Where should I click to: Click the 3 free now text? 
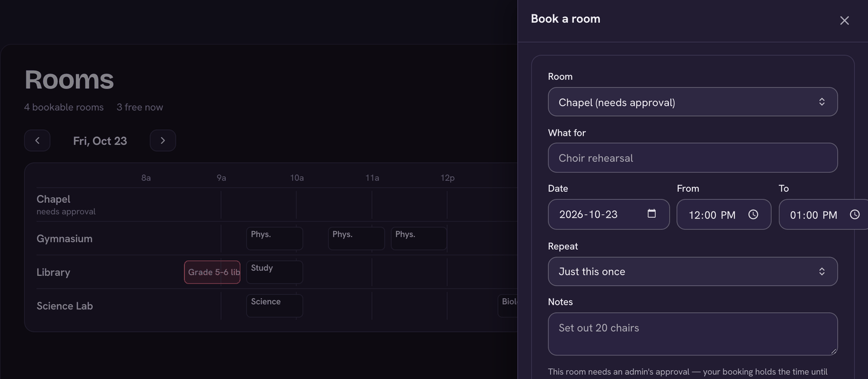[x=140, y=107]
